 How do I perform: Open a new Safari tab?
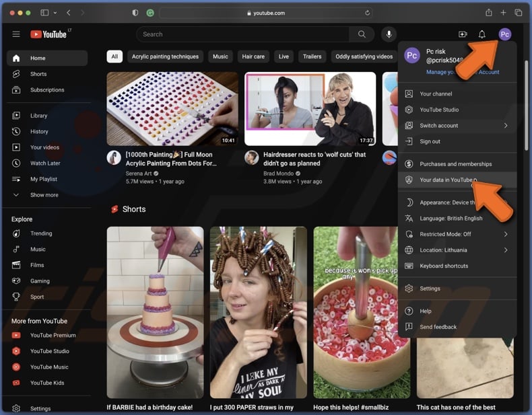pyautogui.click(x=503, y=13)
